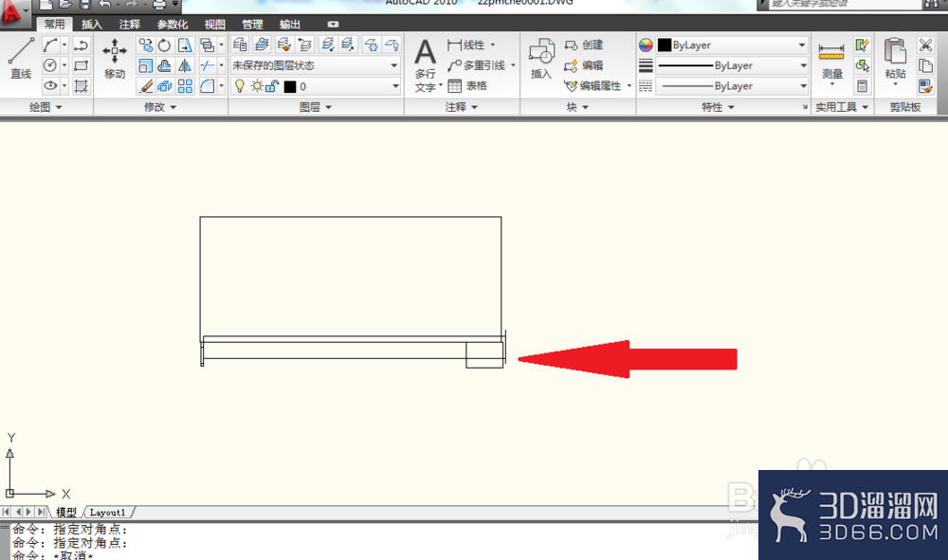
Task: Open the linetype ByLayer dropdown
Action: pyautogui.click(x=732, y=86)
